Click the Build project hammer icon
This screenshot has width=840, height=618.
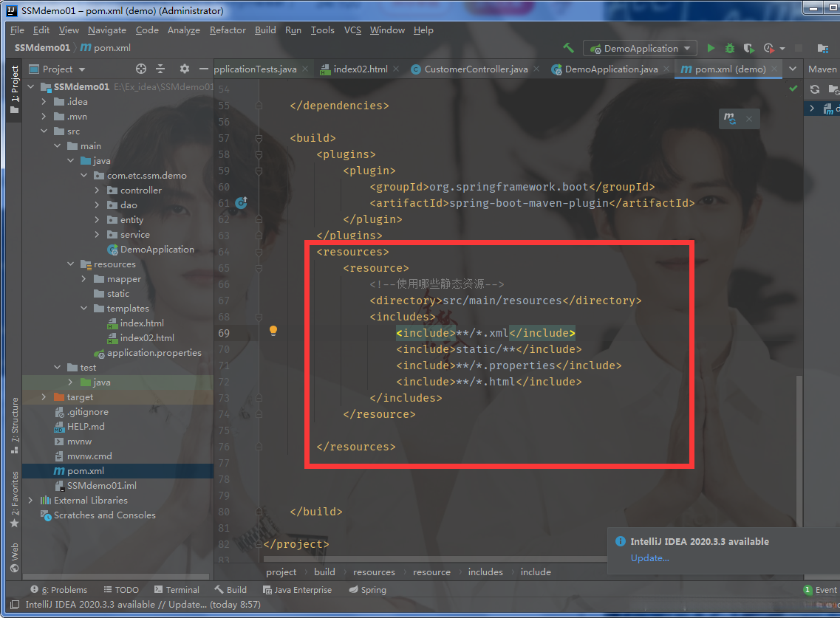pos(568,48)
